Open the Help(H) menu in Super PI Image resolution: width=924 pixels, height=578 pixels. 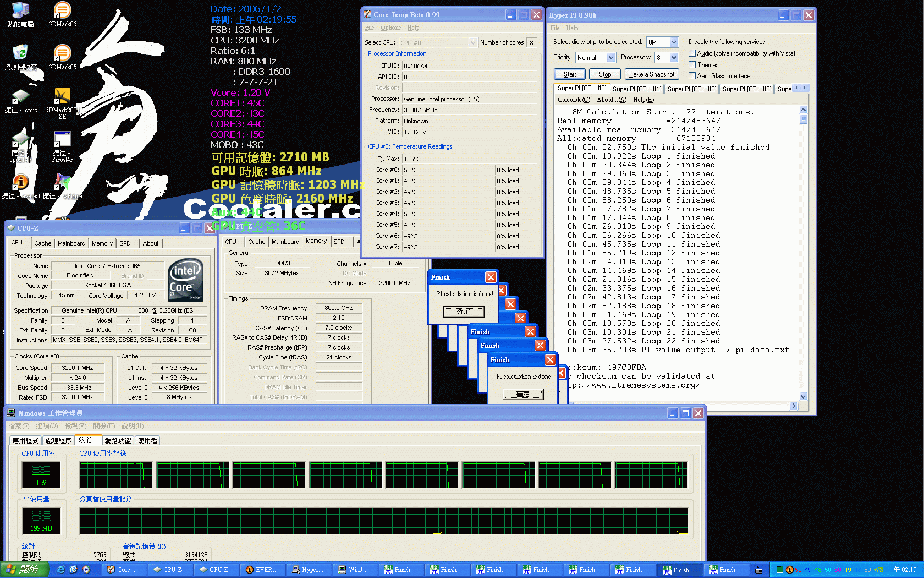point(643,100)
